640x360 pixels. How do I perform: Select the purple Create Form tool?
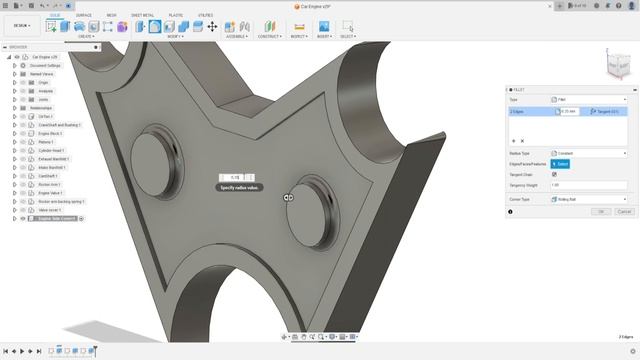click(122, 27)
